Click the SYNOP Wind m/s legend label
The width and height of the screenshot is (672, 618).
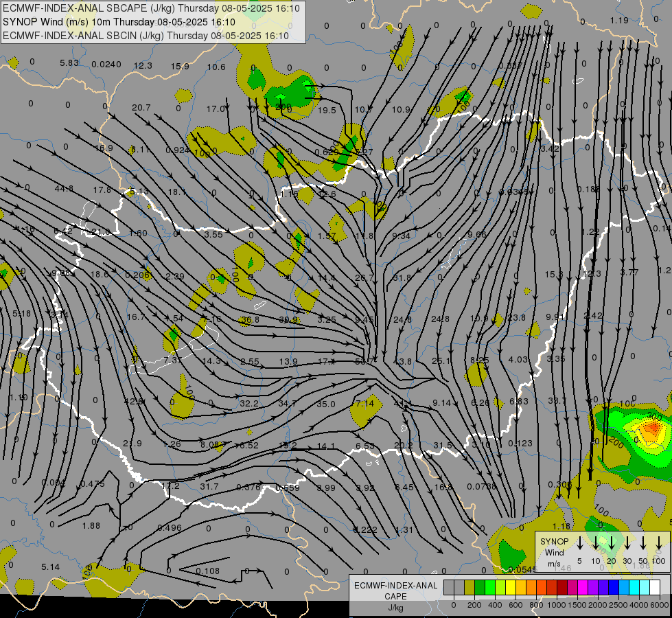click(554, 552)
